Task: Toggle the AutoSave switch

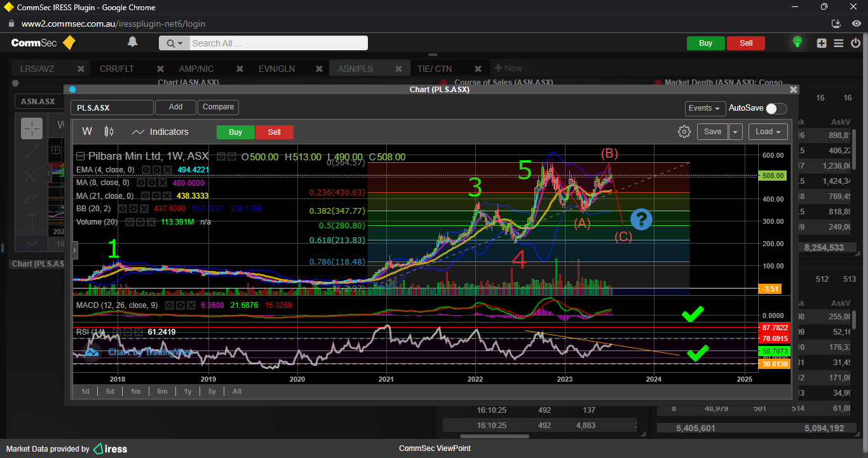Action: pos(776,109)
